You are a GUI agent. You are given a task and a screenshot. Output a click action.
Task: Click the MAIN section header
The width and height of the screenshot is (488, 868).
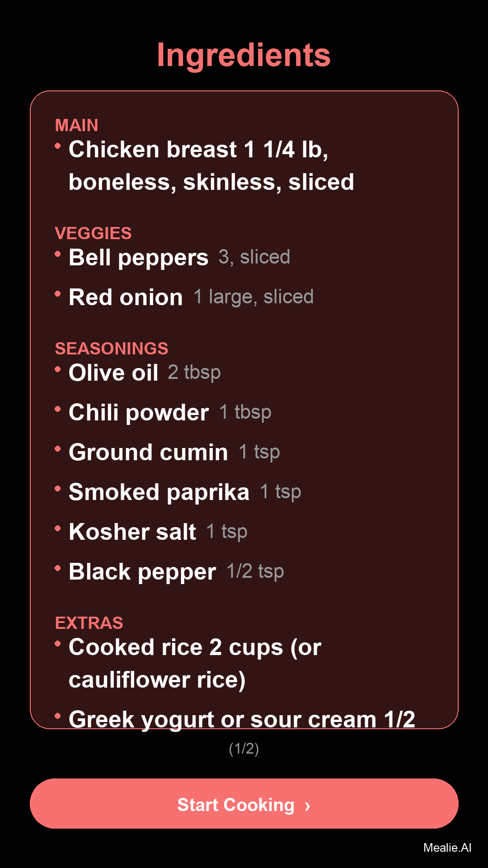tap(76, 125)
